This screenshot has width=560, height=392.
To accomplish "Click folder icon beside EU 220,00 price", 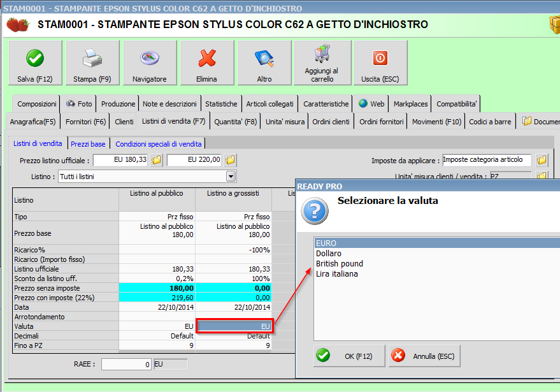I will coord(231,160).
